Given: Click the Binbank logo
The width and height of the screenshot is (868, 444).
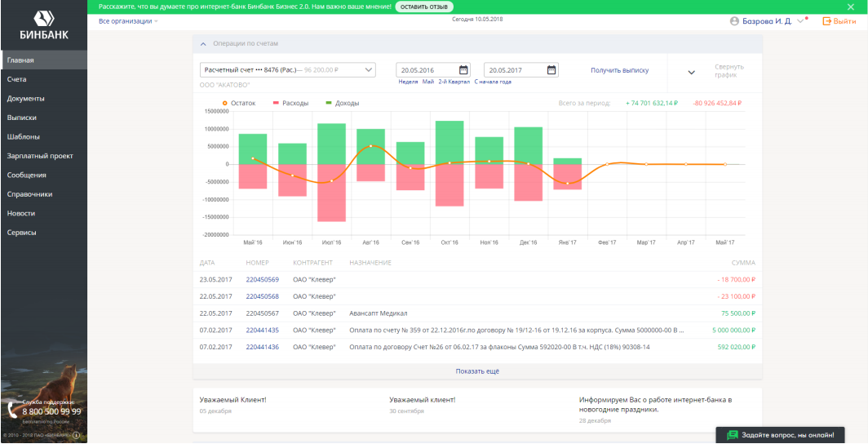Looking at the screenshot, I should (44, 25).
